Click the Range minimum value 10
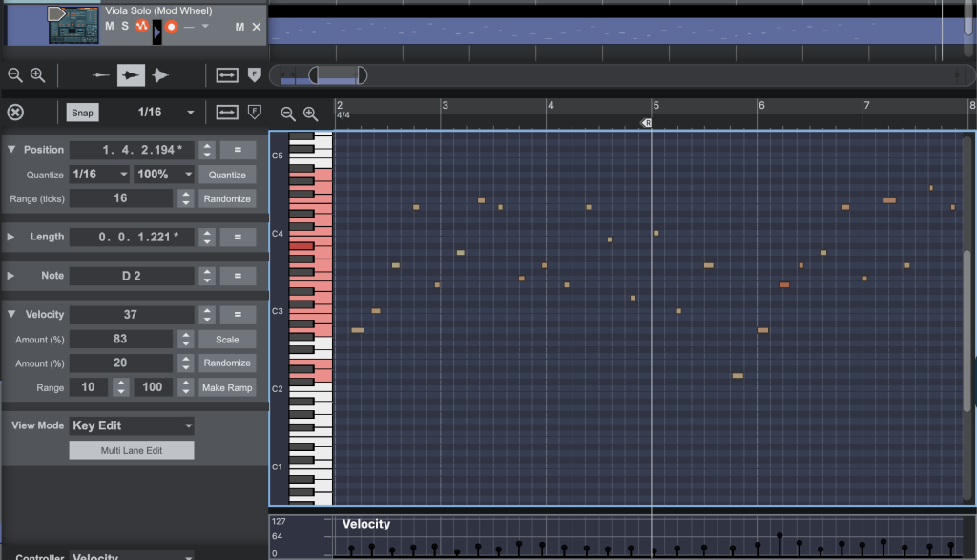The height and width of the screenshot is (560, 977). (x=89, y=387)
